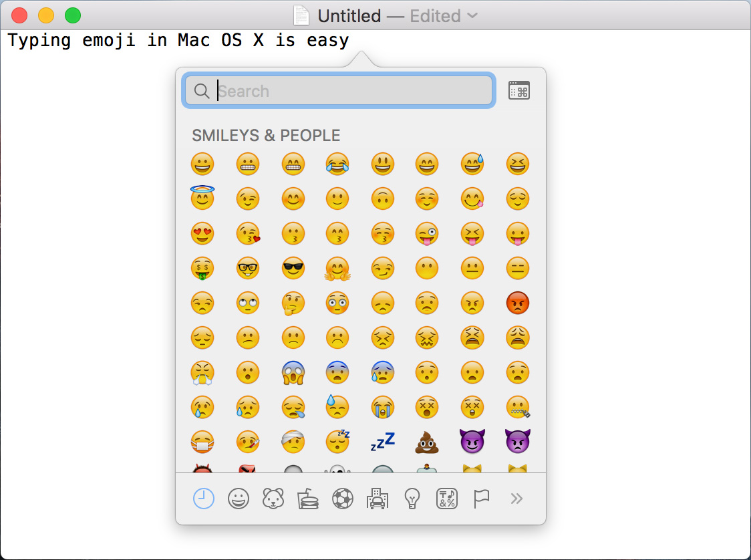Select the Animals & Nature category icon
This screenshot has height=560, width=751.
point(273,498)
